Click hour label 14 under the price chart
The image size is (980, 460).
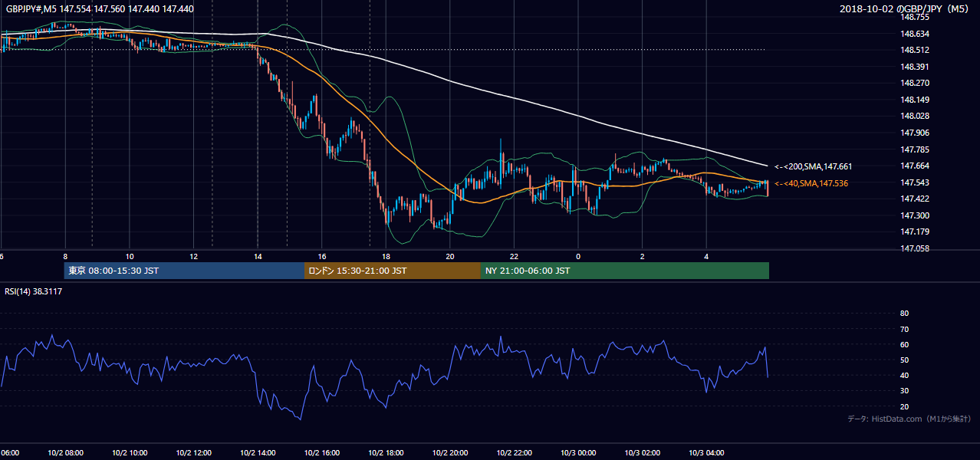tap(258, 257)
